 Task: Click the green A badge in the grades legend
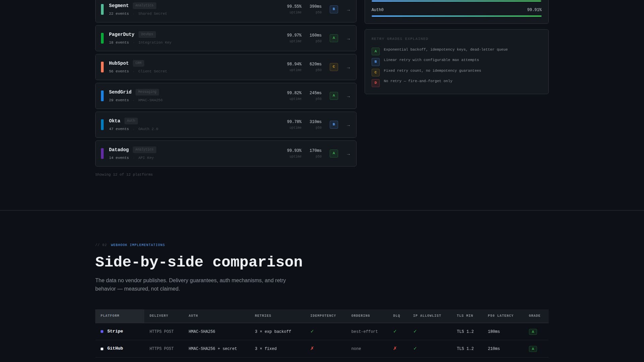coord(375,51)
